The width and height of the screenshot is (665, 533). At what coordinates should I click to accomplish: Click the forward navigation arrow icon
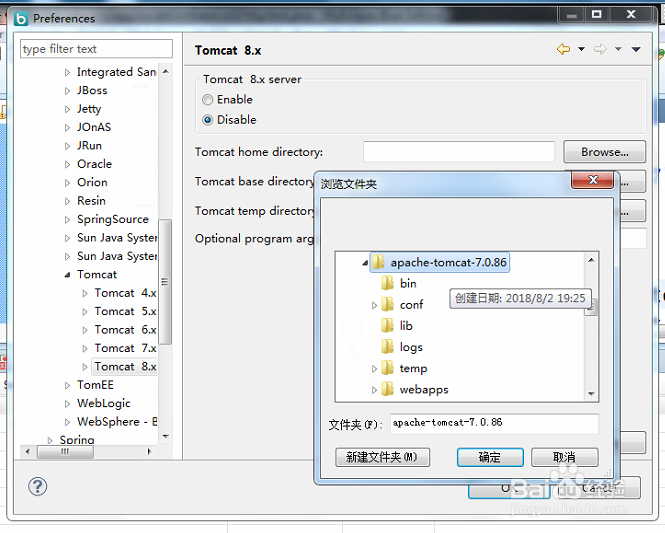pos(600,49)
